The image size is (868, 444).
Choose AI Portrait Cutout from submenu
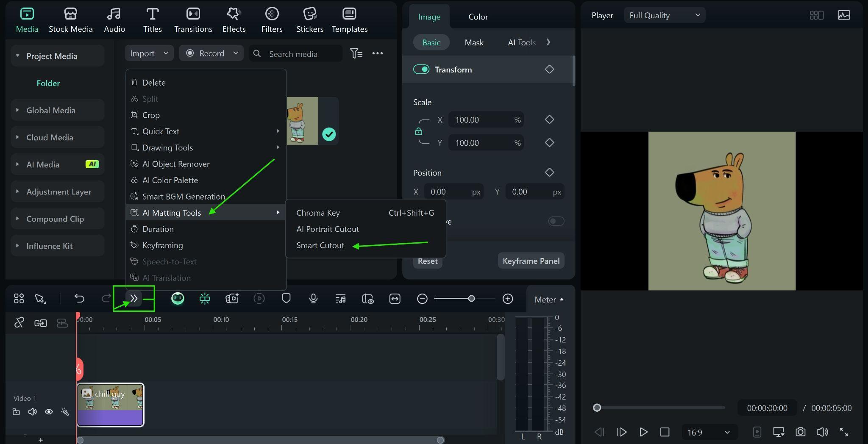coord(328,229)
